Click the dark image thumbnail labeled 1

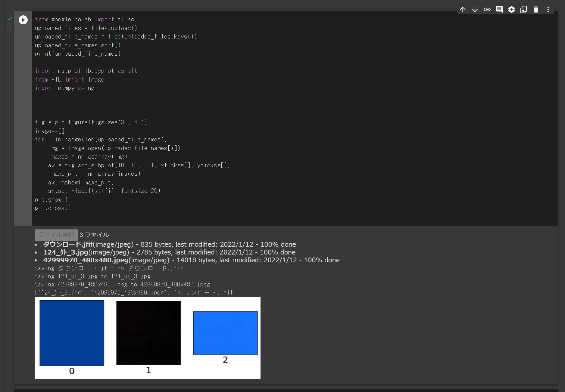point(148,333)
